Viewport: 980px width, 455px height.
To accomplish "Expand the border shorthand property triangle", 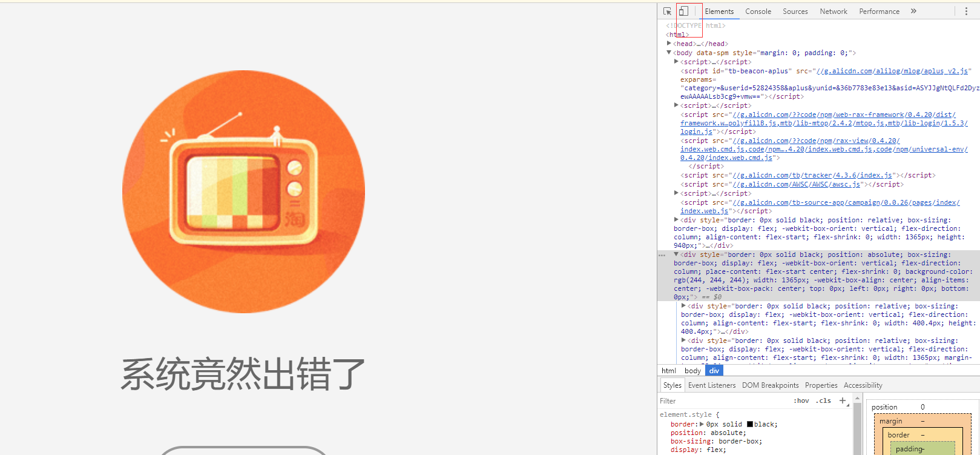I will (x=702, y=424).
